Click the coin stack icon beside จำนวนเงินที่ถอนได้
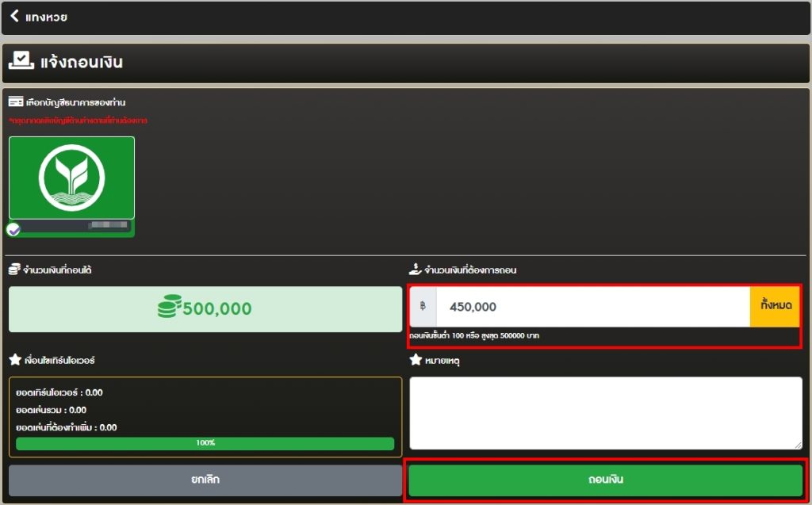This screenshot has width=812, height=505. pos(14,270)
